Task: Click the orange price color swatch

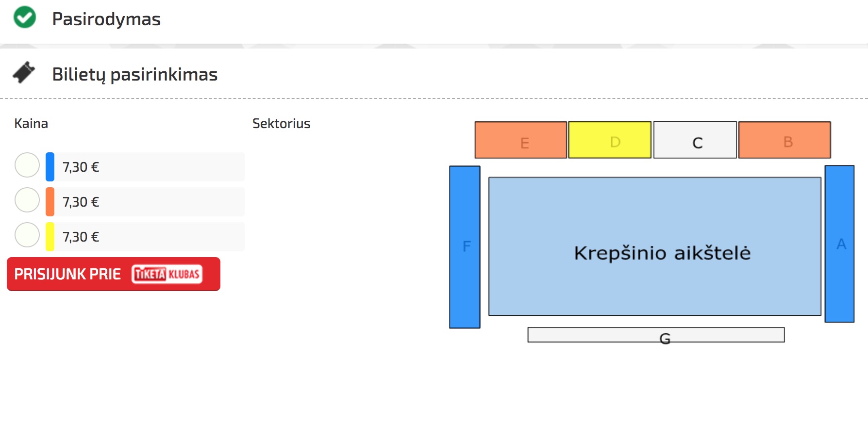Action: point(50,202)
